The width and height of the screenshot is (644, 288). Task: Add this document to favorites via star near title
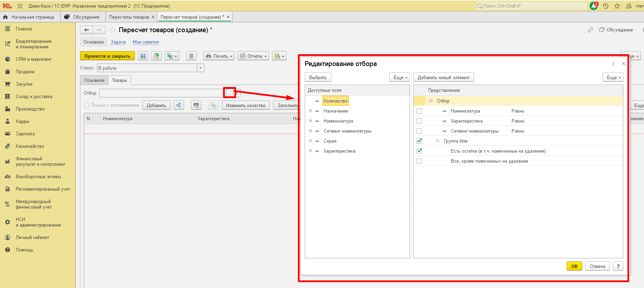113,30
